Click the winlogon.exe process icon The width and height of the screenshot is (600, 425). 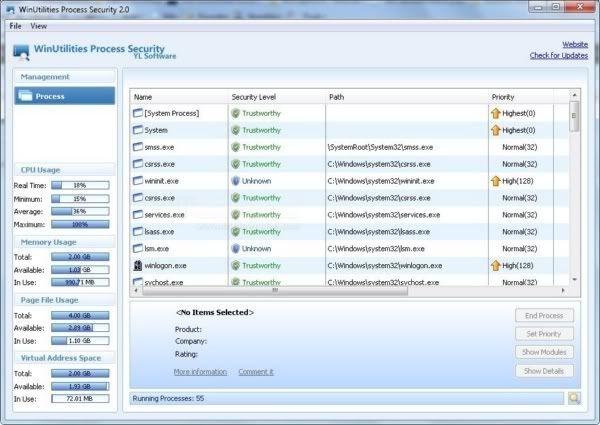click(x=138, y=265)
